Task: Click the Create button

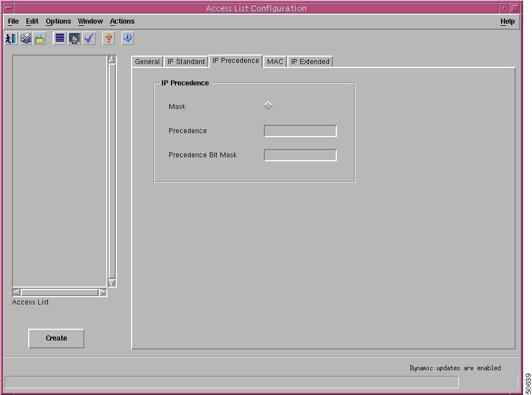Action: (56, 338)
